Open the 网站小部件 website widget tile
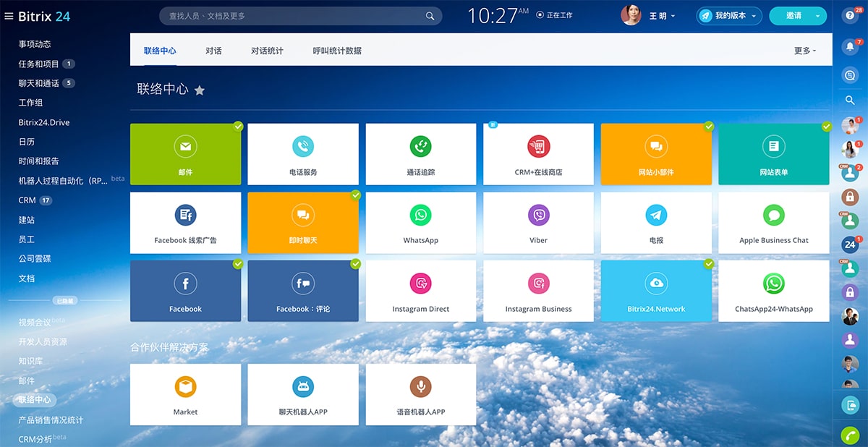Screen dimensions: 868x447 pyautogui.click(x=657, y=154)
